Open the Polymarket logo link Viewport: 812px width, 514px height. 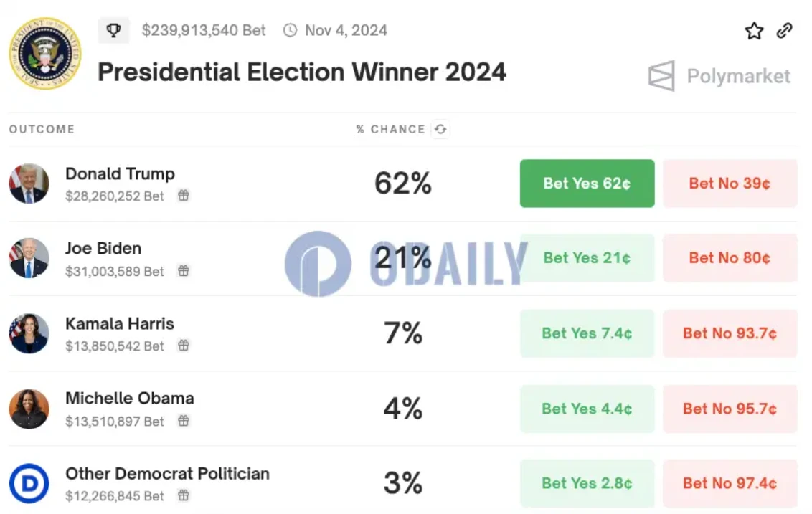click(x=719, y=76)
